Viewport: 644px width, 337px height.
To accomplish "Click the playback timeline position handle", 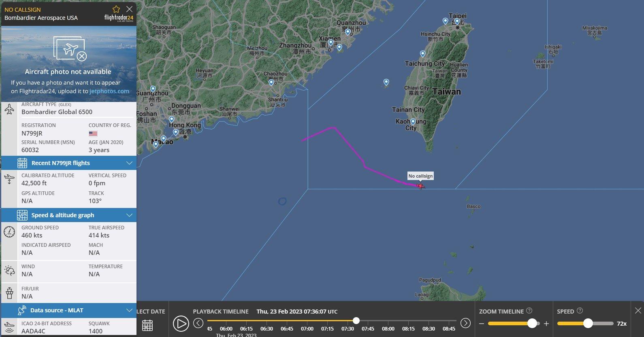I will 356,320.
